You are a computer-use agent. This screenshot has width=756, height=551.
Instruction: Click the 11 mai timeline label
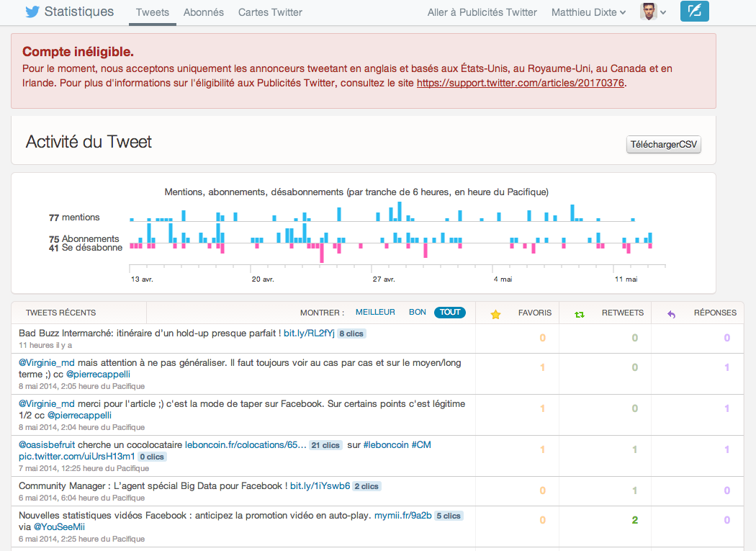tap(626, 279)
